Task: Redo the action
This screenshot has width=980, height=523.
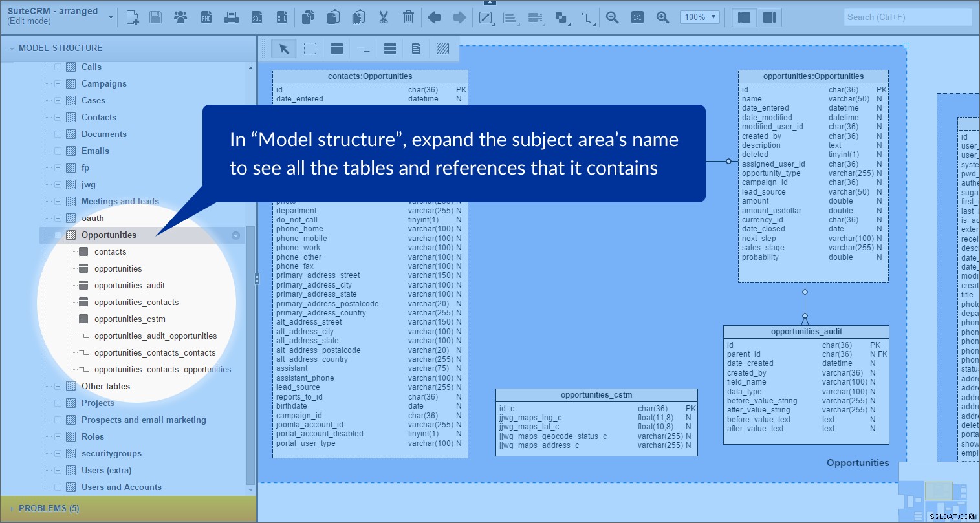Action: click(459, 17)
